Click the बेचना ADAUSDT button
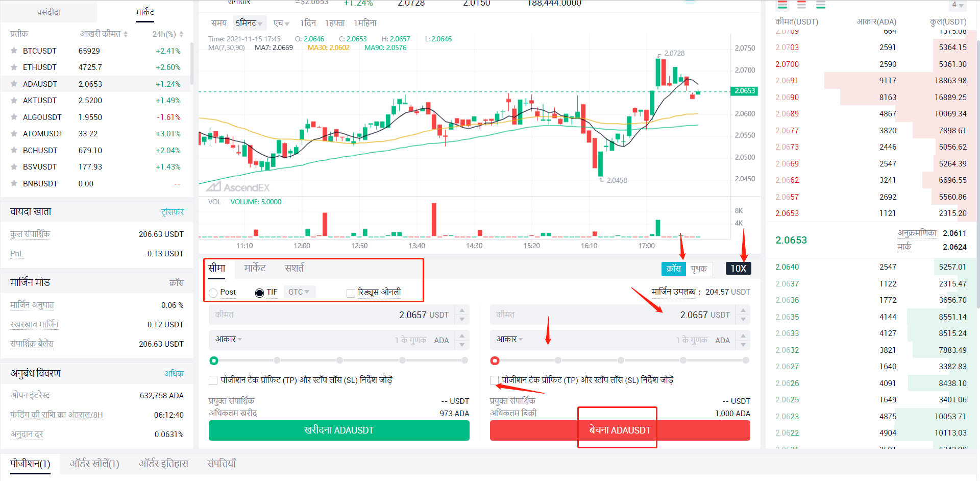 pyautogui.click(x=620, y=430)
